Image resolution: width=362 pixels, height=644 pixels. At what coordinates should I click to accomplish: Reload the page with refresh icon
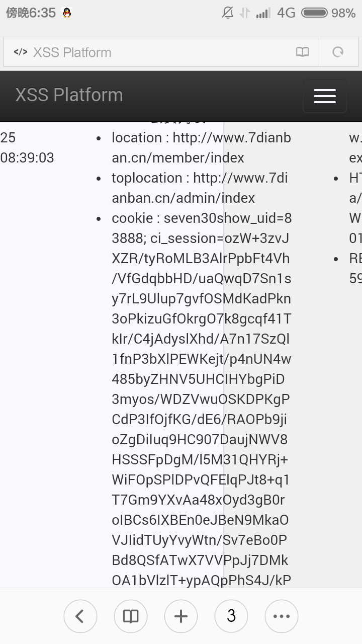coord(338,52)
